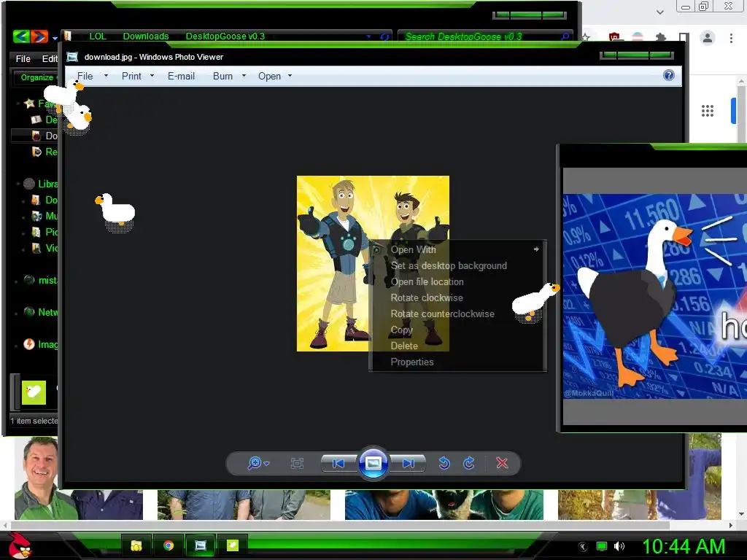This screenshot has width=747, height=560.
Task: Open recent locations dropdown beside nav arrows
Action: click(55, 38)
